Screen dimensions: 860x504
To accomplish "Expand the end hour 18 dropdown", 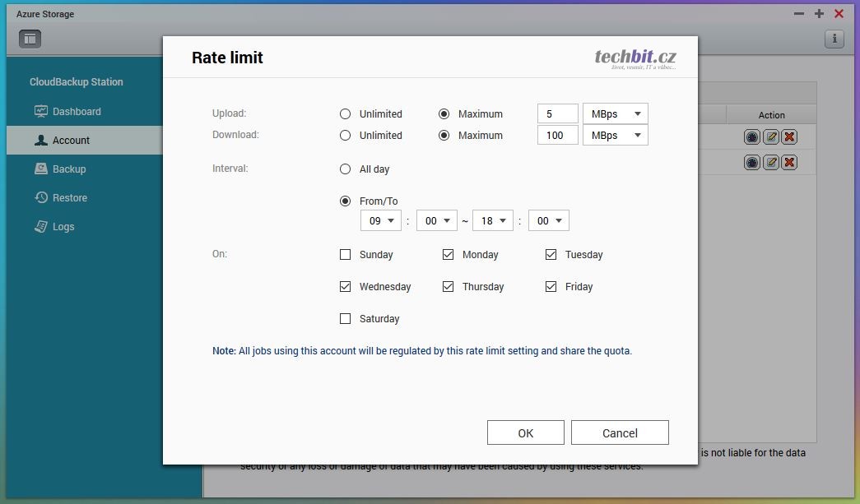I will tap(492, 221).
